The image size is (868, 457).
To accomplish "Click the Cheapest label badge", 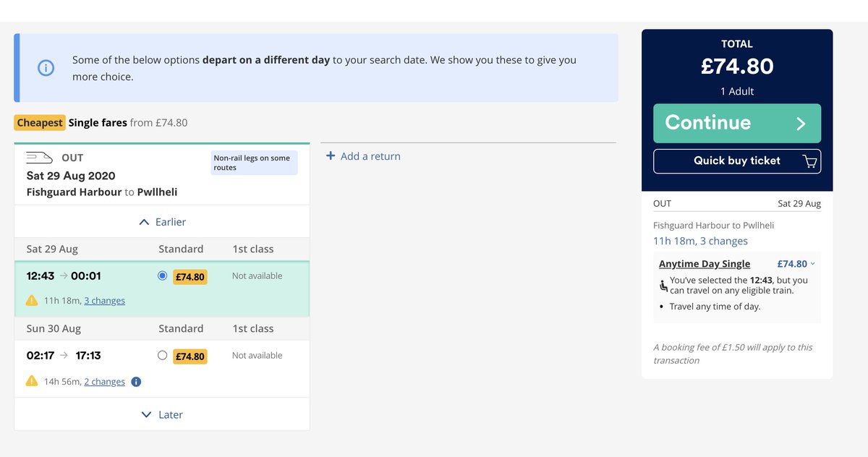I will point(40,123).
